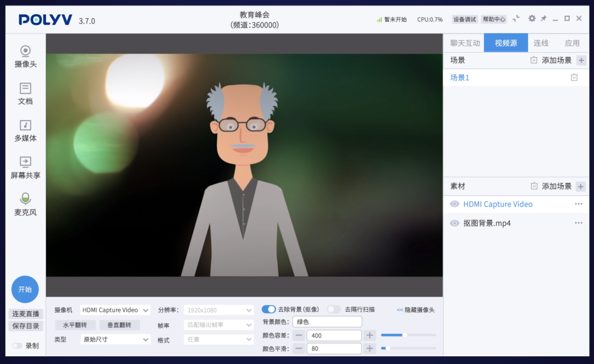Open the 麦克风 microphone panel
Screen dimensions: 594x364
tap(25, 205)
